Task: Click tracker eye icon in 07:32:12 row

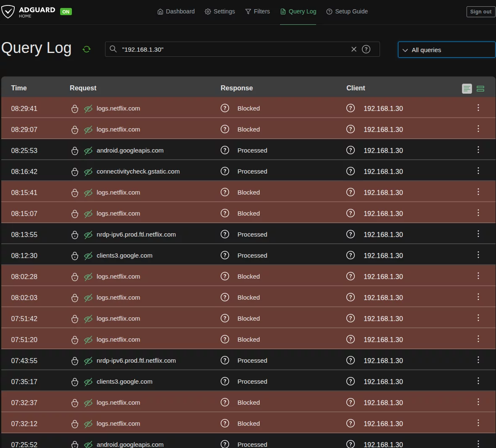Action: (x=88, y=424)
